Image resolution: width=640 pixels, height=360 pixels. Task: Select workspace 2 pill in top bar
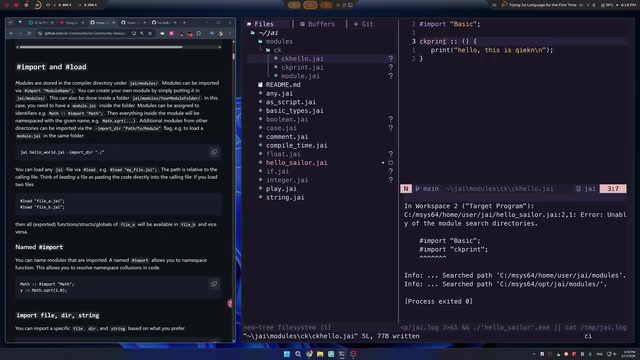pos(310,5)
